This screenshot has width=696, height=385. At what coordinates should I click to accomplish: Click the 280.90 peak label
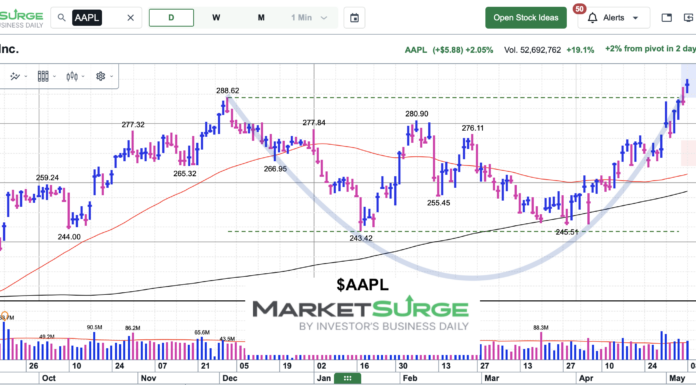[417, 114]
